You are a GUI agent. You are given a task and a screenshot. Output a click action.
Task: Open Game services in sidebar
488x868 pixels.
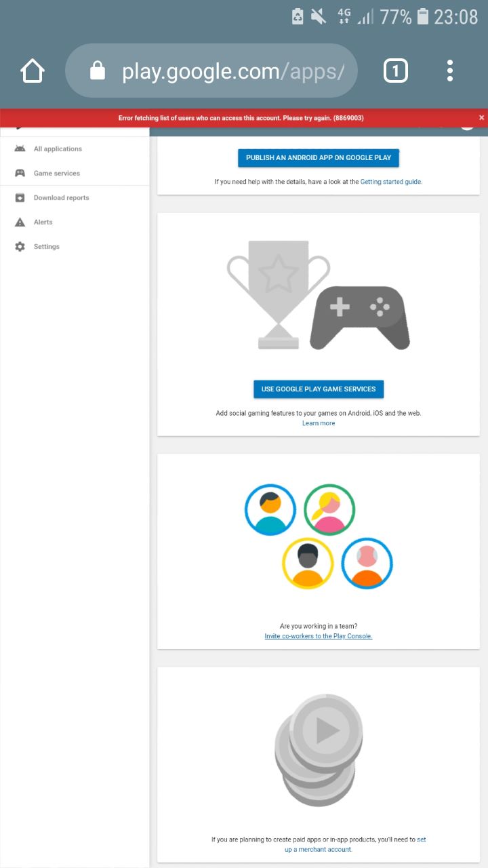pos(57,173)
